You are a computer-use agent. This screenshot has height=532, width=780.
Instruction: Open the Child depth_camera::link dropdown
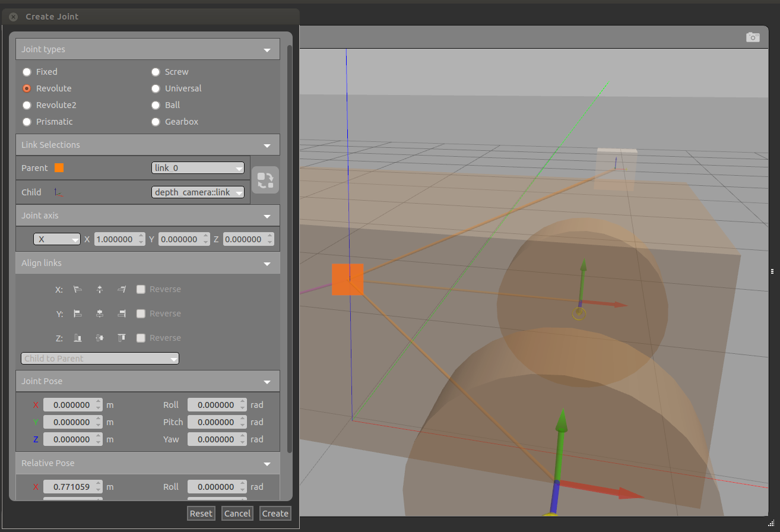(x=198, y=192)
